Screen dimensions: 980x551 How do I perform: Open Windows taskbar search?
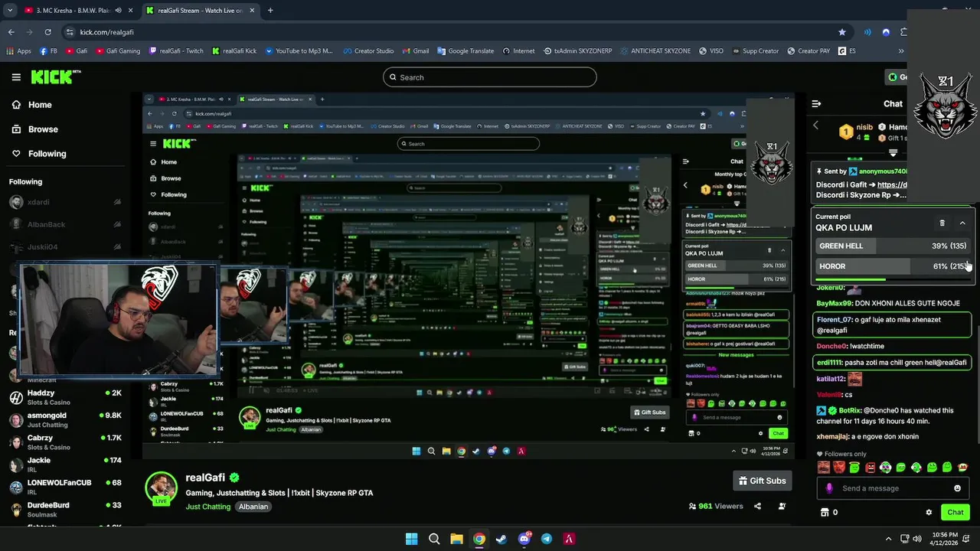(434, 539)
